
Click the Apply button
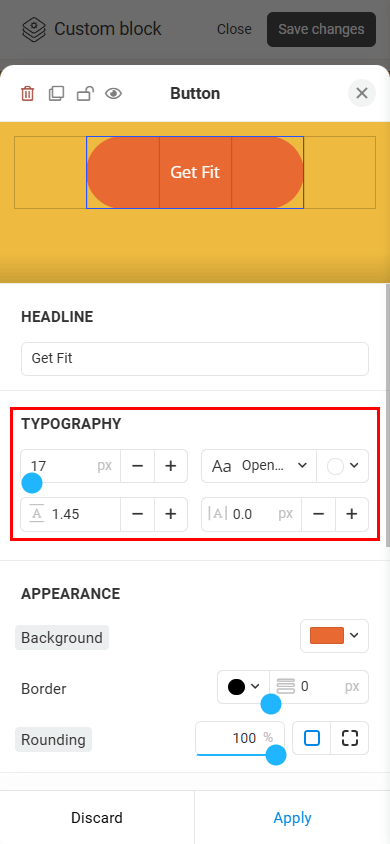292,818
